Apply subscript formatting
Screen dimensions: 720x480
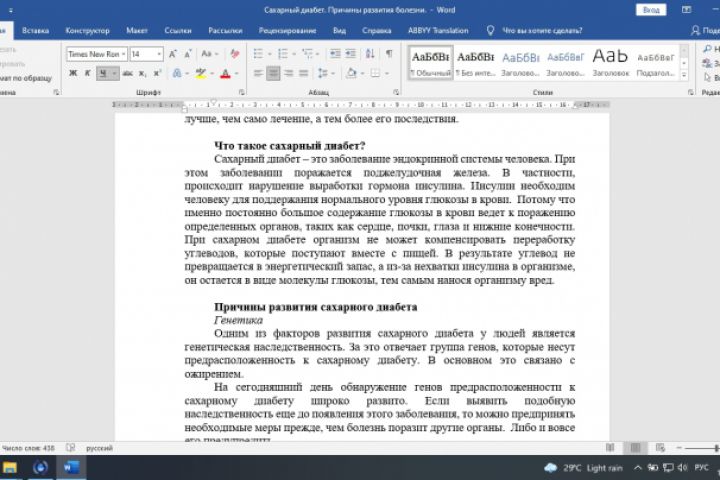143,73
